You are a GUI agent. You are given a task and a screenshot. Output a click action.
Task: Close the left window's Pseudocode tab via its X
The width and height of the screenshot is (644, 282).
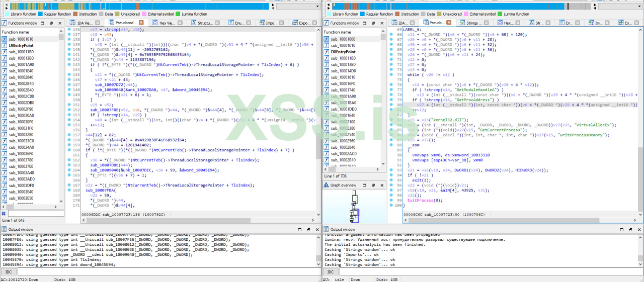(141, 23)
